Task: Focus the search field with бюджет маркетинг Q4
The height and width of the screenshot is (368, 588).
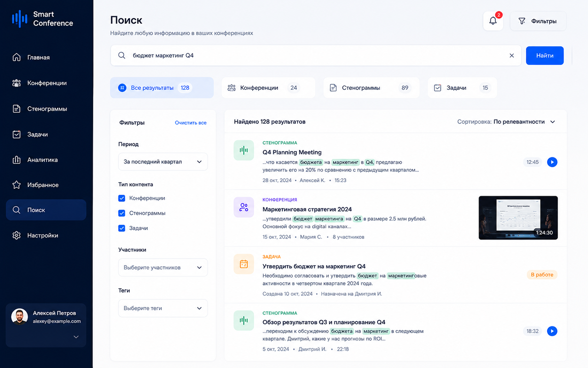Action: 316,56
